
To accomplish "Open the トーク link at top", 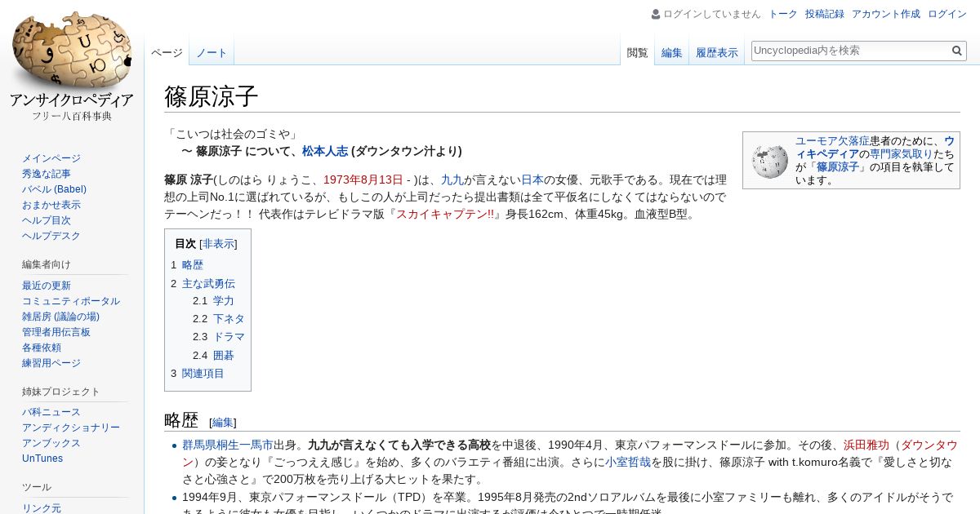I will tap(783, 14).
